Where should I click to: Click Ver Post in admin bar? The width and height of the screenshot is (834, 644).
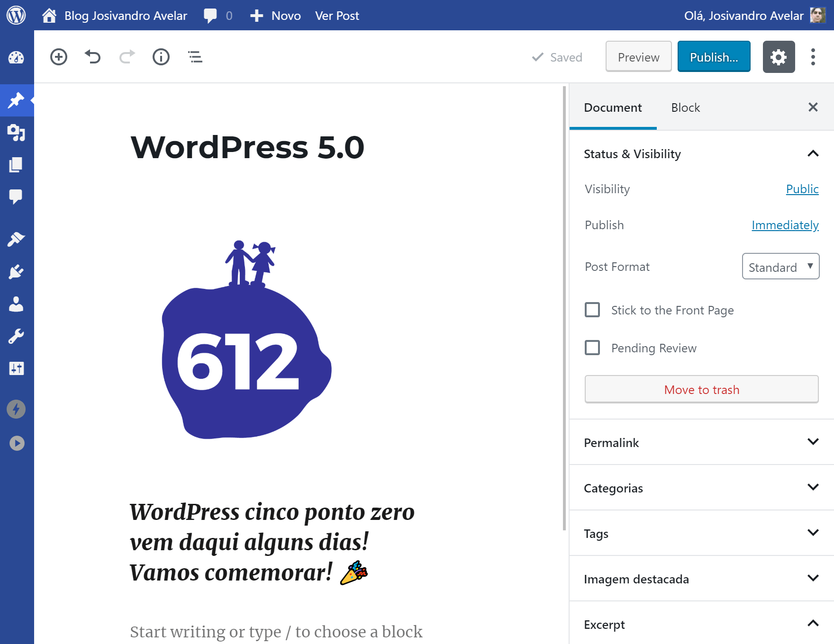pyautogui.click(x=337, y=16)
